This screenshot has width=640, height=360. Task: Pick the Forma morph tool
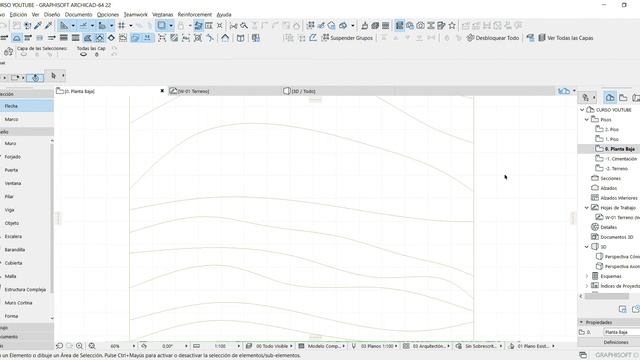point(25,316)
